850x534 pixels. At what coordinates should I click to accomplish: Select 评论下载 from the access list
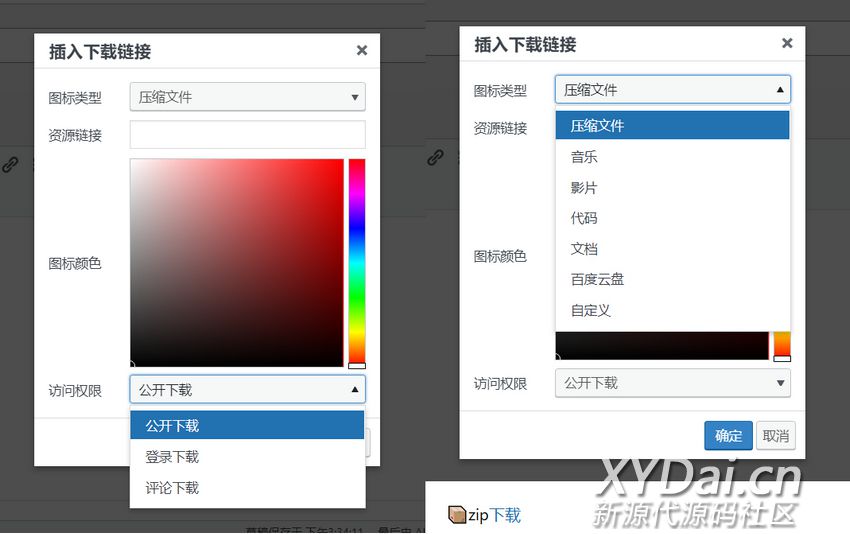point(172,488)
